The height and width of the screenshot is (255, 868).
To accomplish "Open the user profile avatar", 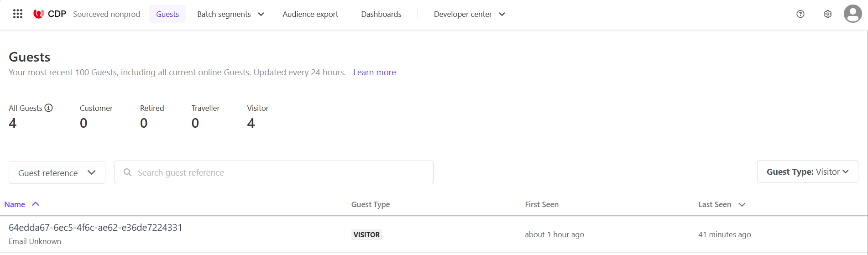I will (x=852, y=14).
